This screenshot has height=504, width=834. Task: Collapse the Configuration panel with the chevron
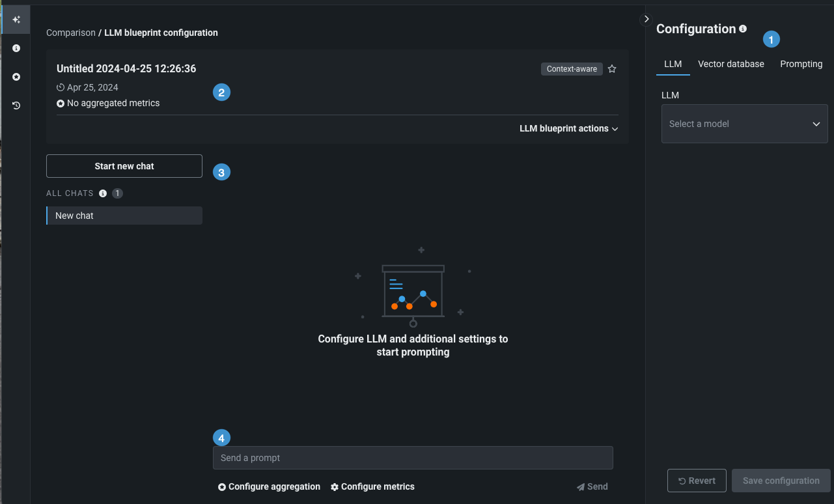(x=646, y=19)
